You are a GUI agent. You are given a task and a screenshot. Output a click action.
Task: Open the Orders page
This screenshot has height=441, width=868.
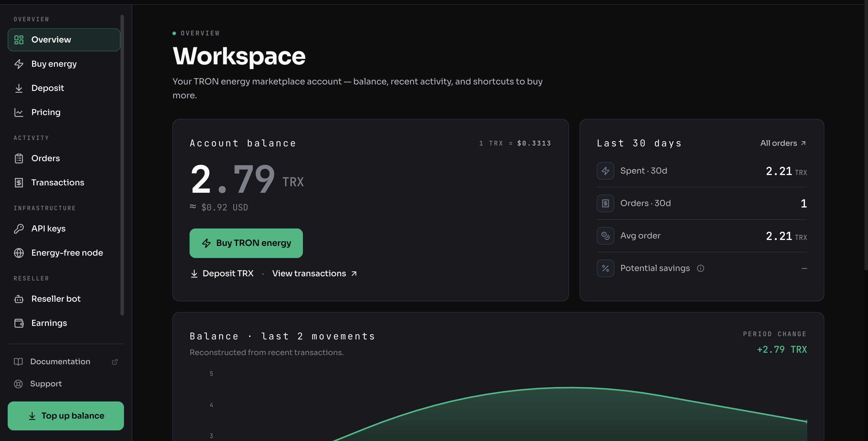[x=64, y=158]
